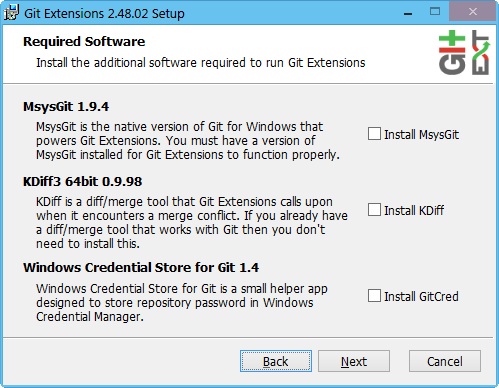Click the 'Install the additional software required' subtitle

201,63
